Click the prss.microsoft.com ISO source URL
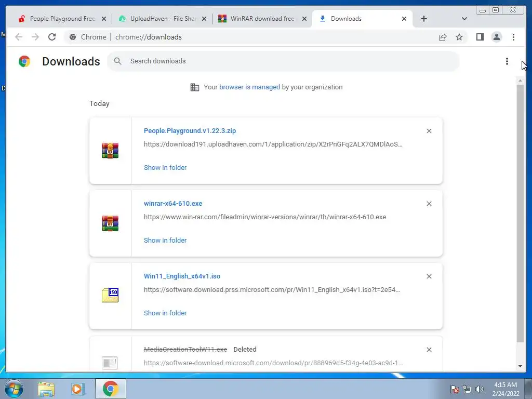The width and height of the screenshot is (532, 399). (272, 290)
